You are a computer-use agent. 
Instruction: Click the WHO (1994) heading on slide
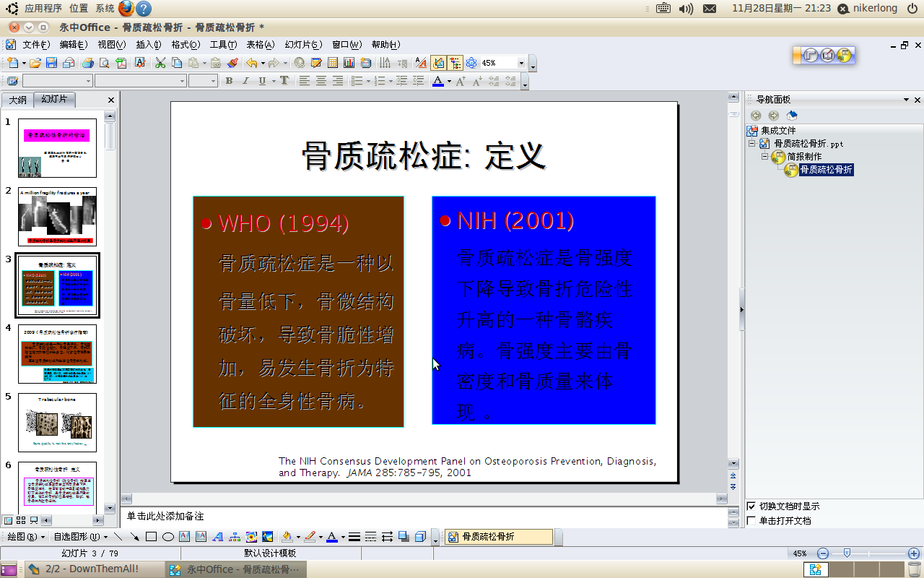[283, 223]
